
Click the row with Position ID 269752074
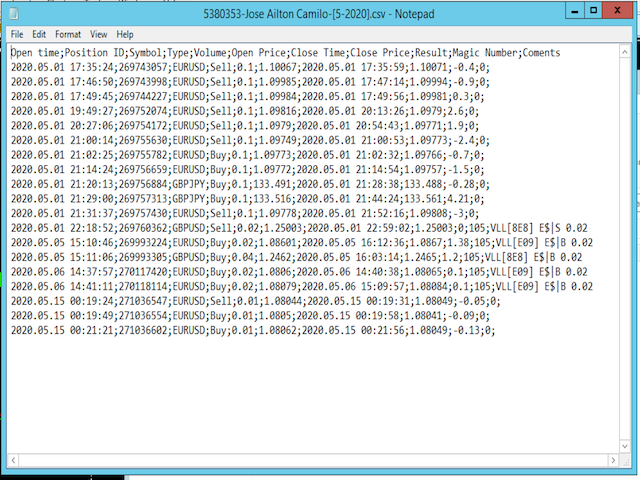[245, 111]
